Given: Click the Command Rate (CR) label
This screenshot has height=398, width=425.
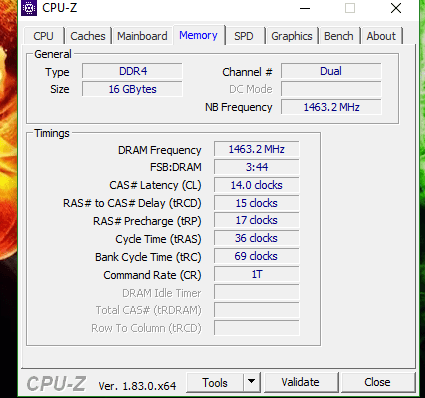Looking at the screenshot, I should (152, 275).
